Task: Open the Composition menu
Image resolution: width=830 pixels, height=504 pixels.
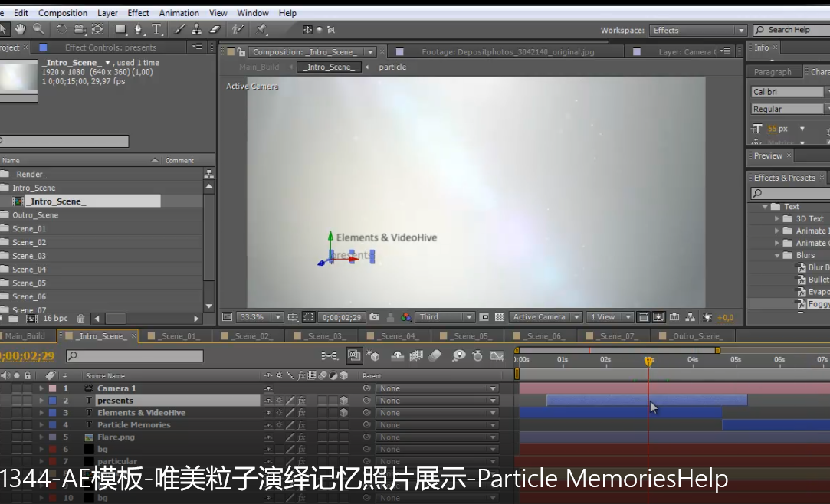Action: [x=63, y=13]
